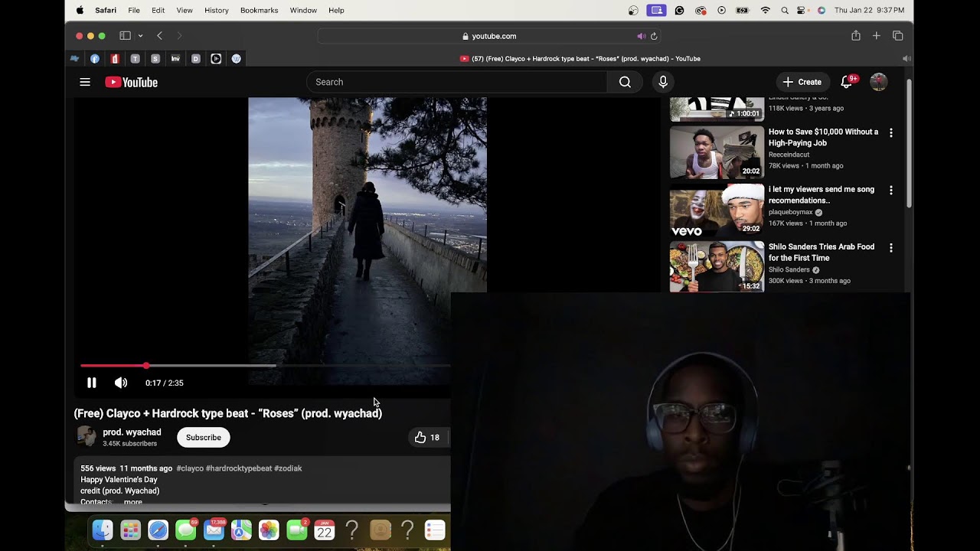Image resolution: width=980 pixels, height=551 pixels.
Task: Open the File menu
Action: click(x=134, y=10)
